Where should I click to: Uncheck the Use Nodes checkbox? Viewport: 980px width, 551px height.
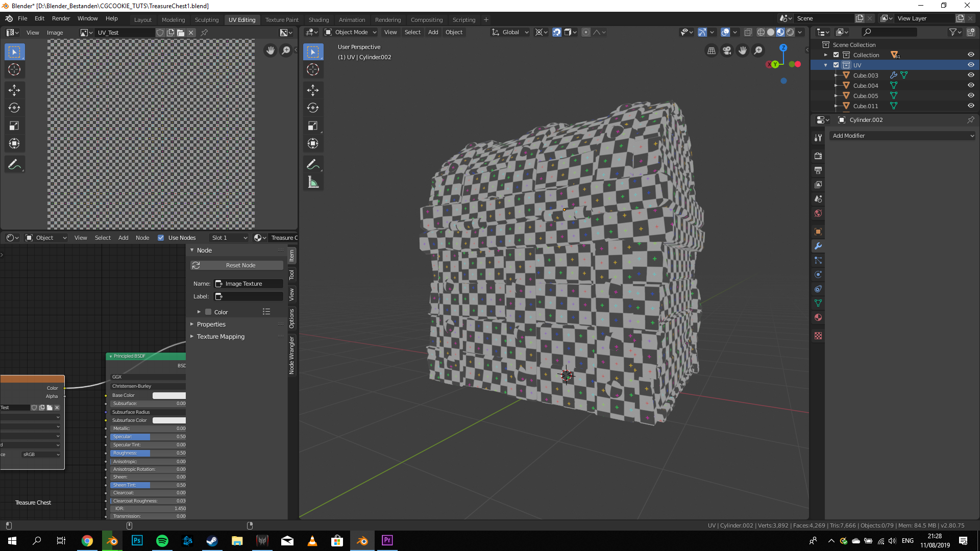click(161, 238)
